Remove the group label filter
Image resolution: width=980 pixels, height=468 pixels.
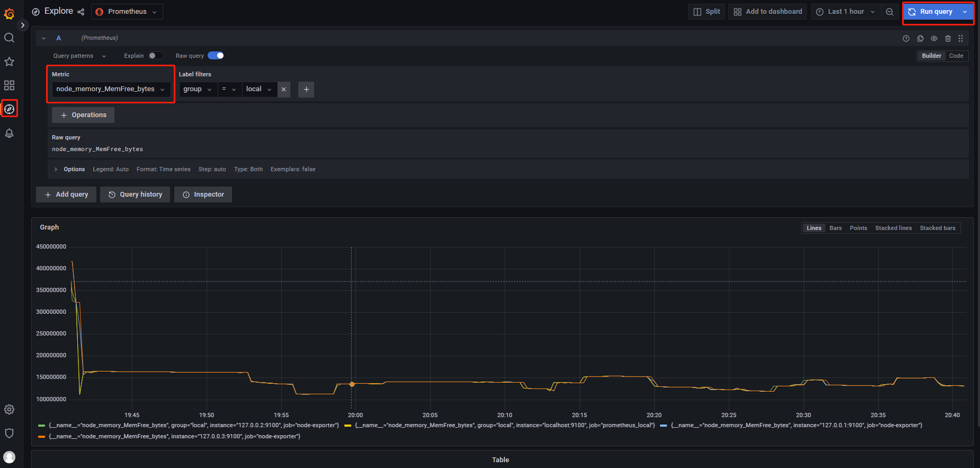(283, 89)
